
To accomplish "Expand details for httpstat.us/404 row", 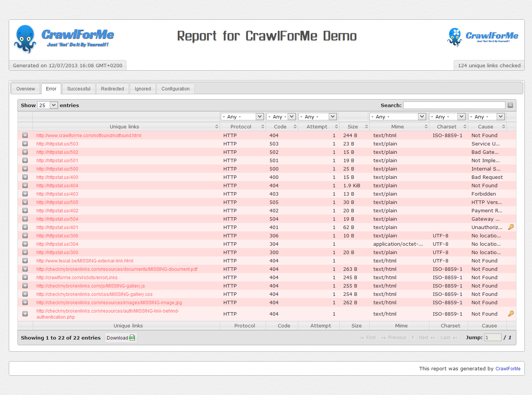I will (x=25, y=186).
